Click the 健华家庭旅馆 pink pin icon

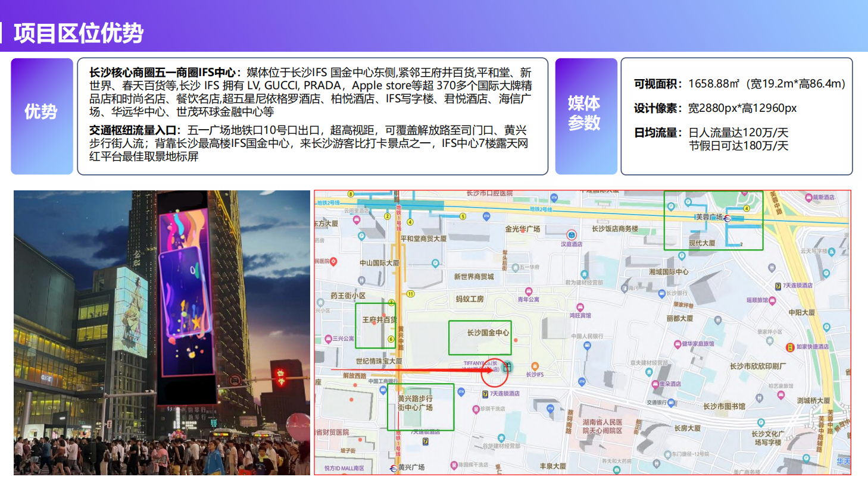tap(677, 344)
